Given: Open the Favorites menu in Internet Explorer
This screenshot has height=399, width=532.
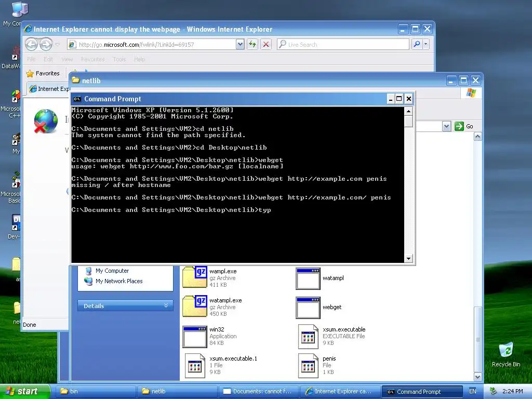Looking at the screenshot, I should point(92,59).
